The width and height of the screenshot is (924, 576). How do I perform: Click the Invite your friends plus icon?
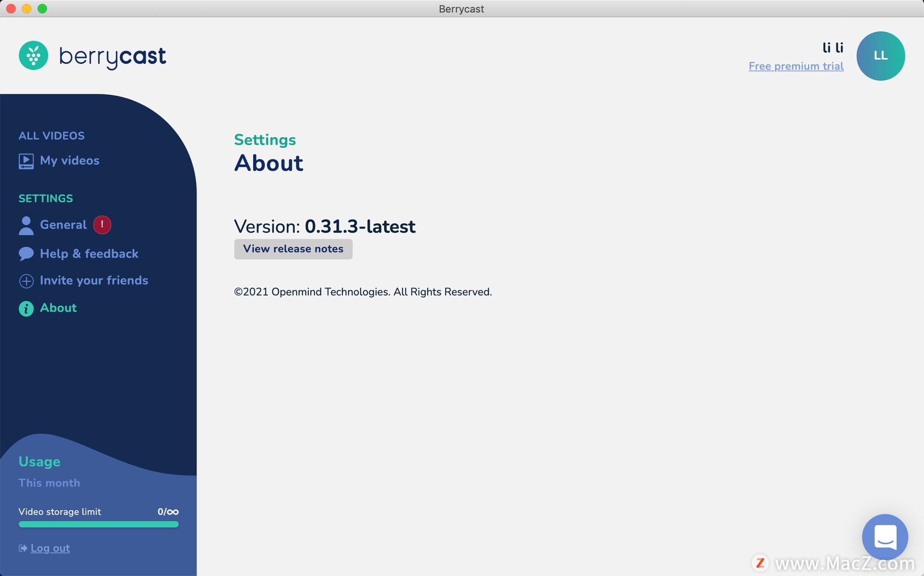click(26, 281)
